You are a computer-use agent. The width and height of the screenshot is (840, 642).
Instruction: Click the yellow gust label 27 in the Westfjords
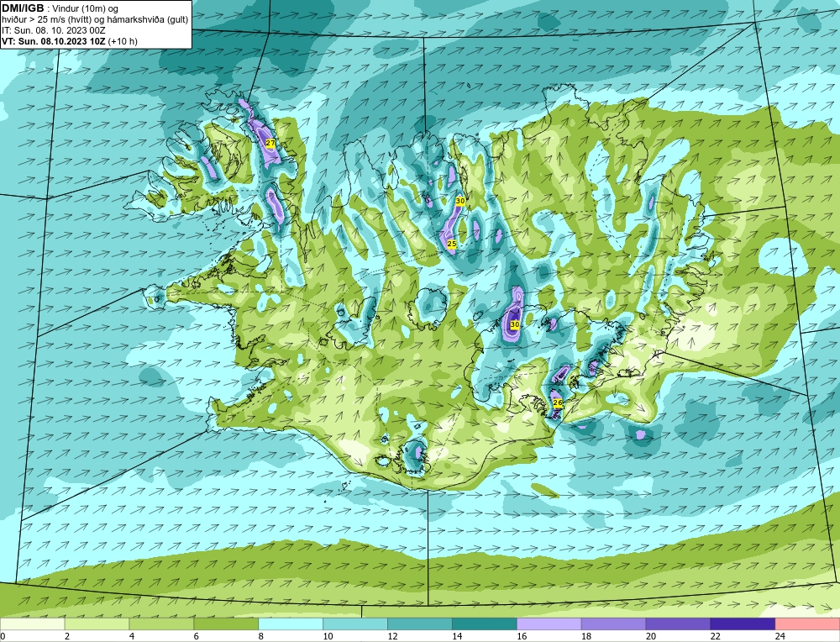(270, 143)
